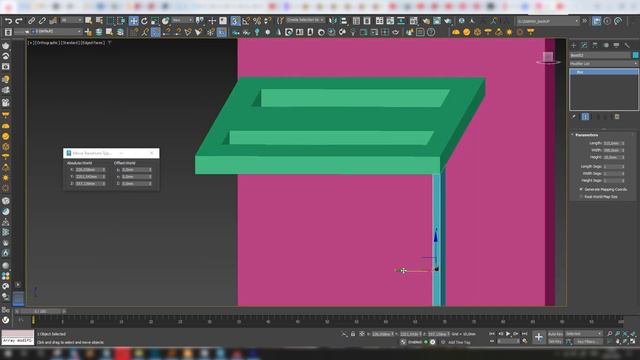Open the Selected key-mode dropdown

click(584, 334)
